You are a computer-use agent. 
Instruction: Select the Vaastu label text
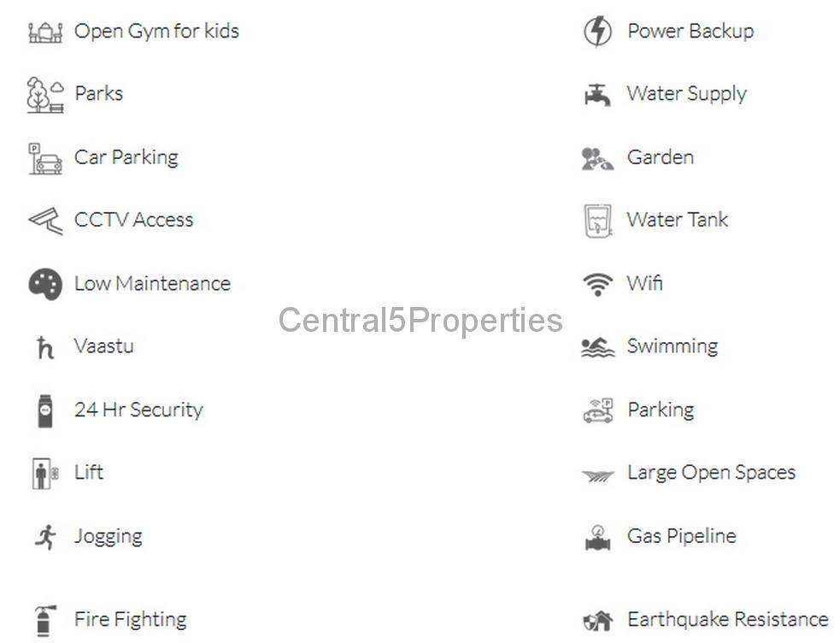coord(104,346)
